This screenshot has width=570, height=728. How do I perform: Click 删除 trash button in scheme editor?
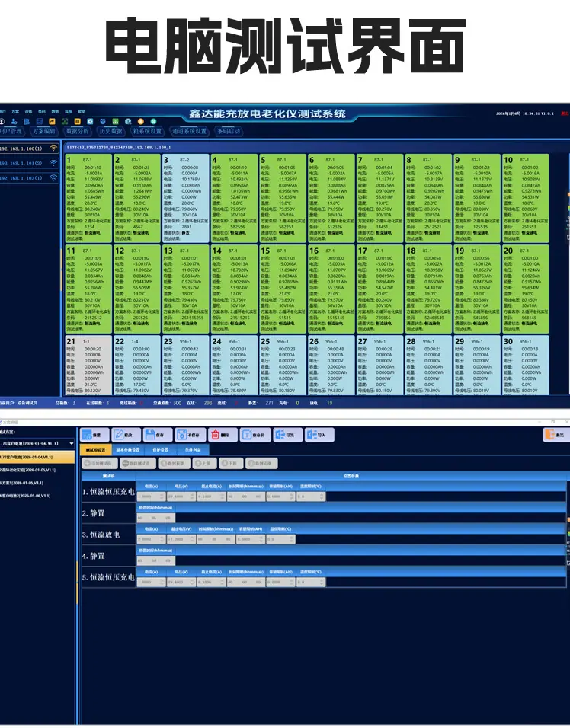(x=223, y=435)
